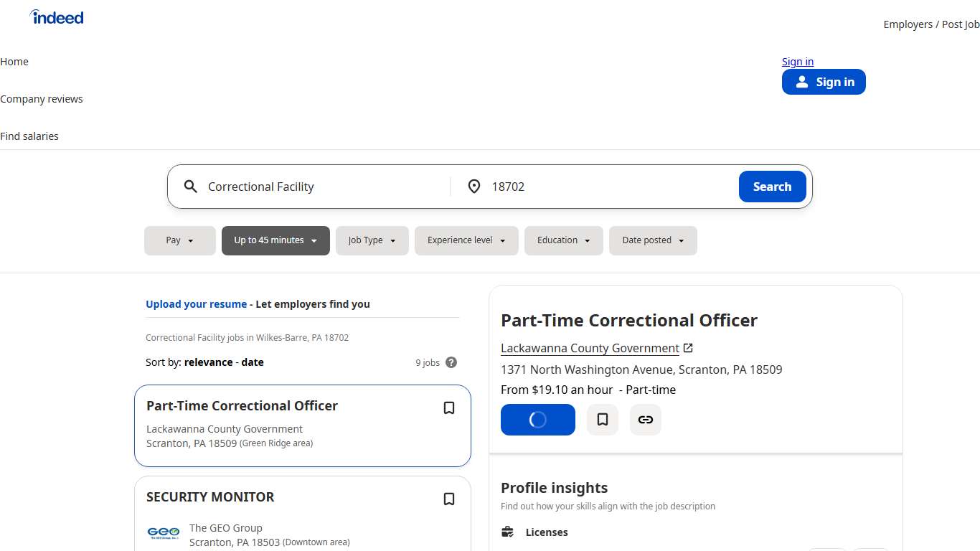
Task: Click the magnifying glass search icon
Action: click(x=190, y=187)
